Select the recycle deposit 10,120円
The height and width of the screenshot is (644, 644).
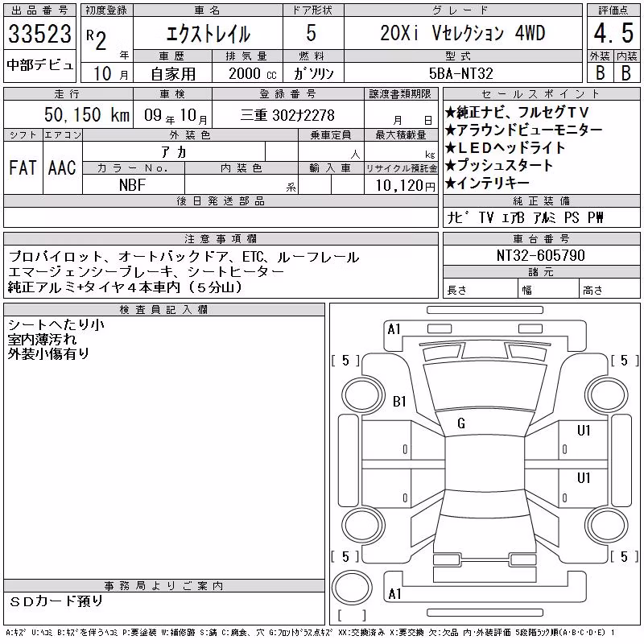point(406,186)
